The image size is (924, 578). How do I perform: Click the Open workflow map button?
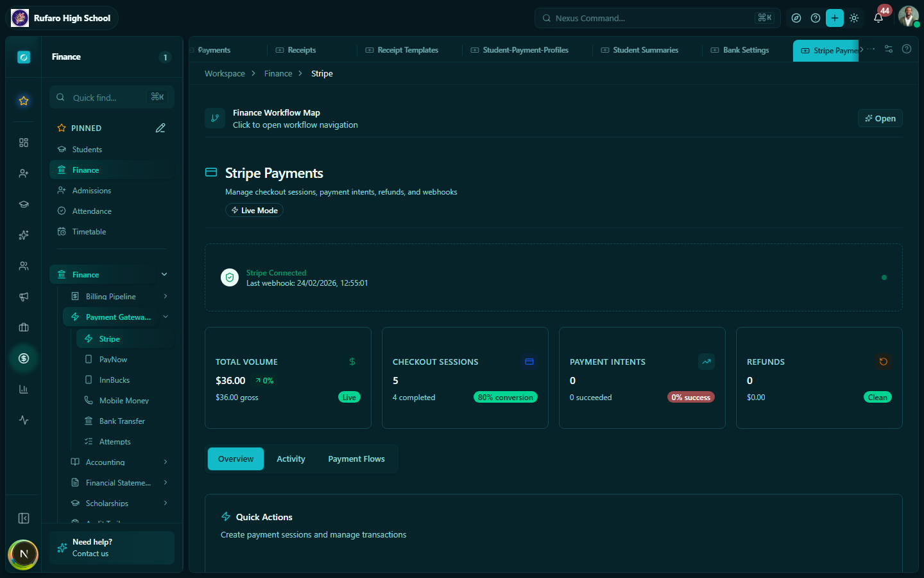[880, 118]
